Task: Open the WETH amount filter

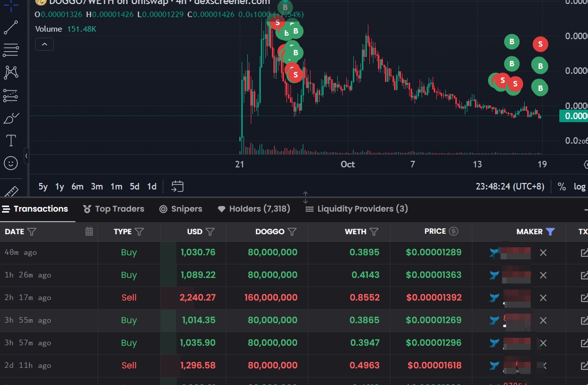Action: 373,232
